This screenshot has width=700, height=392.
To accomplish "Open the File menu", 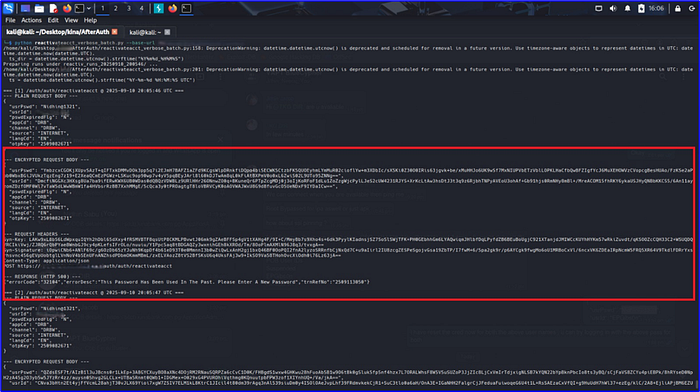I will click(10, 20).
